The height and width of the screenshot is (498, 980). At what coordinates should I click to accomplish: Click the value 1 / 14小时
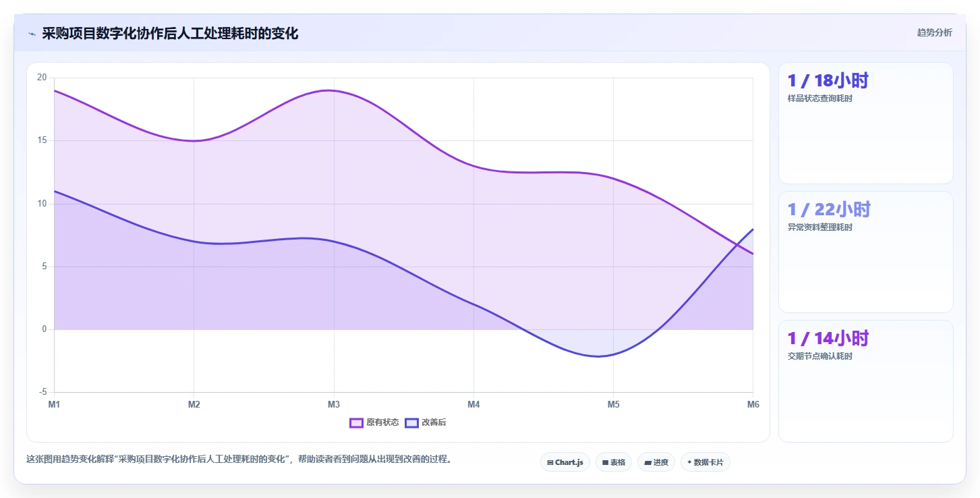tap(828, 338)
